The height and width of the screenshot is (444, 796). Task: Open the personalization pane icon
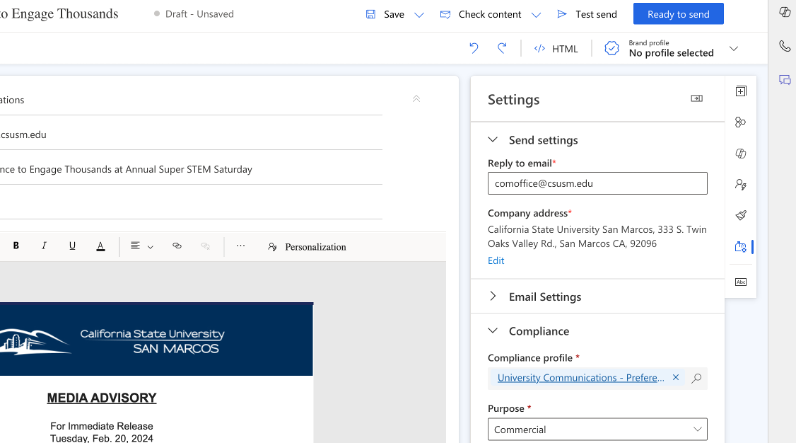point(741,185)
